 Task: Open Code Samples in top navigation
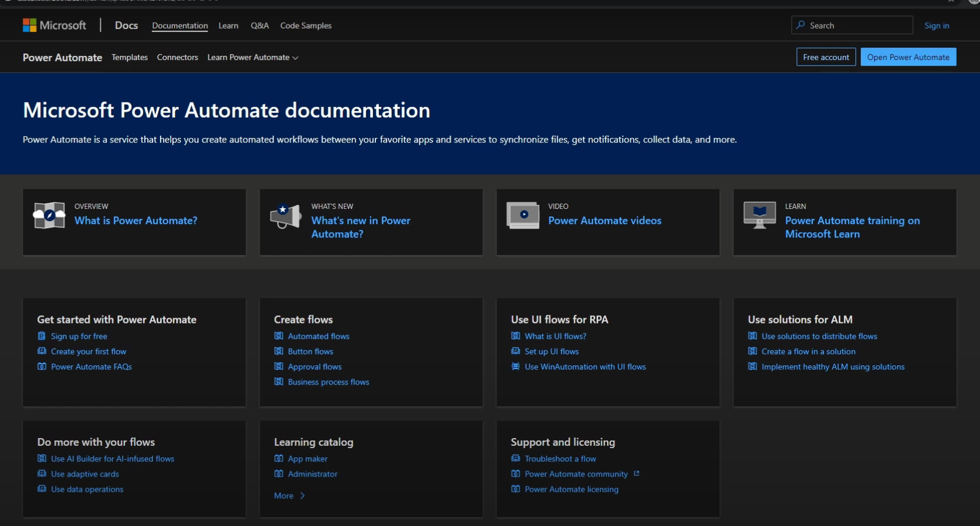(306, 26)
